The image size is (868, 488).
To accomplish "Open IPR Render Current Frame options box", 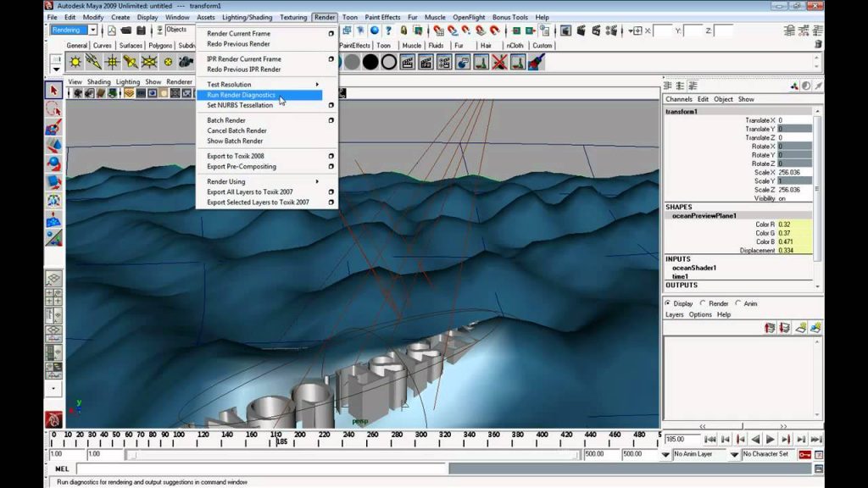I will click(331, 59).
